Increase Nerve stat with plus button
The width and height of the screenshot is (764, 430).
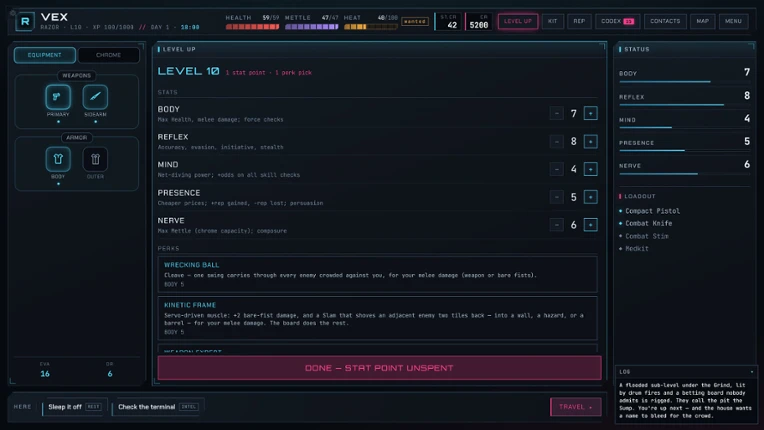point(591,224)
